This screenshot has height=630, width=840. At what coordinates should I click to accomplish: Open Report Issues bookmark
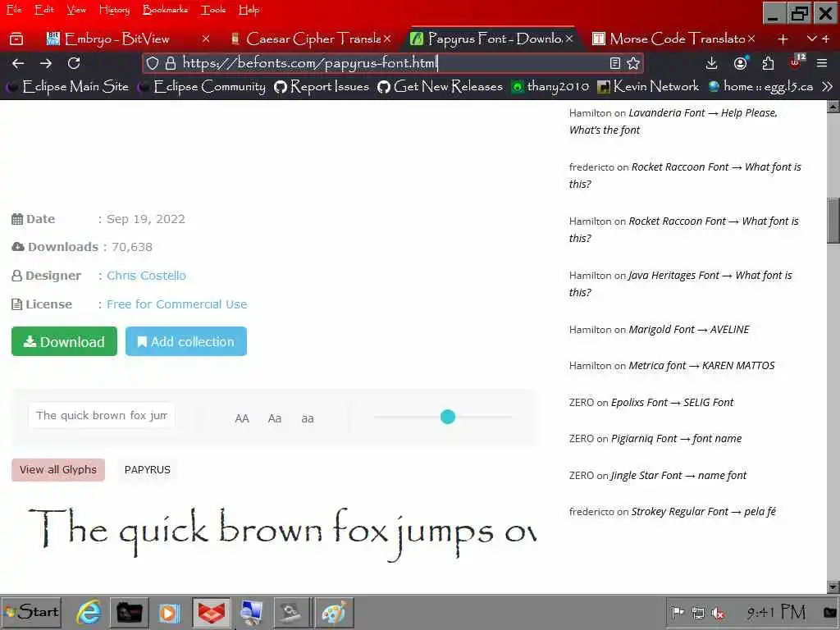pos(322,86)
